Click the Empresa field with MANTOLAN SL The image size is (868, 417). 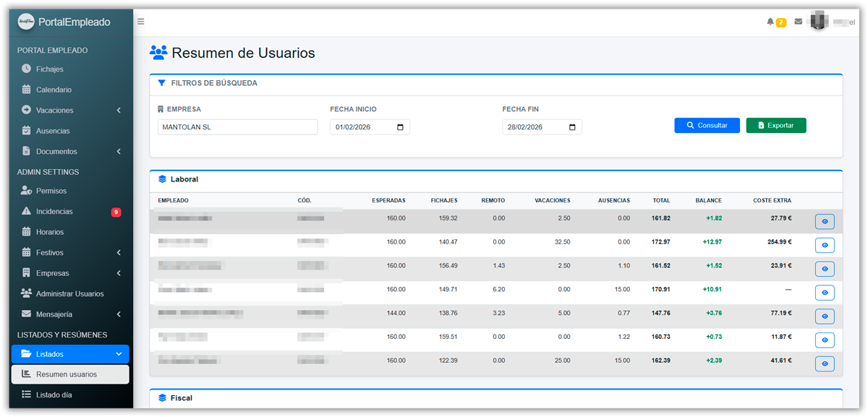[237, 127]
